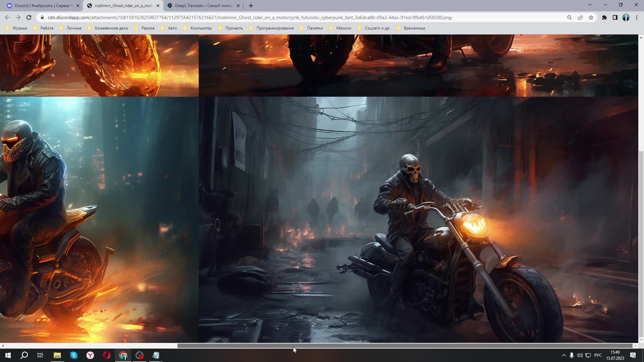The image size is (644, 362).
Task: Share this page via the share icon
Action: point(580,17)
